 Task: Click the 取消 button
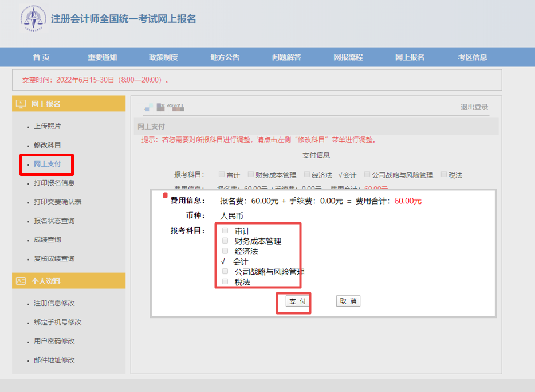click(348, 301)
